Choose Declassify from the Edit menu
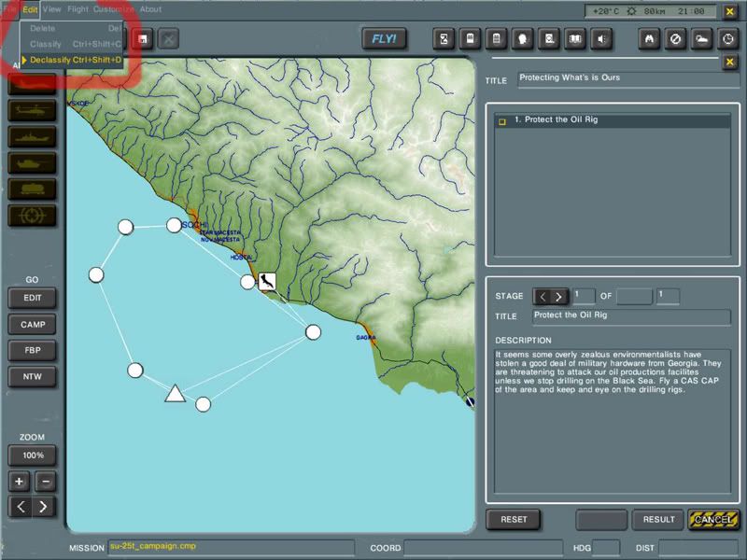This screenshot has height=560, width=747. [x=75, y=60]
